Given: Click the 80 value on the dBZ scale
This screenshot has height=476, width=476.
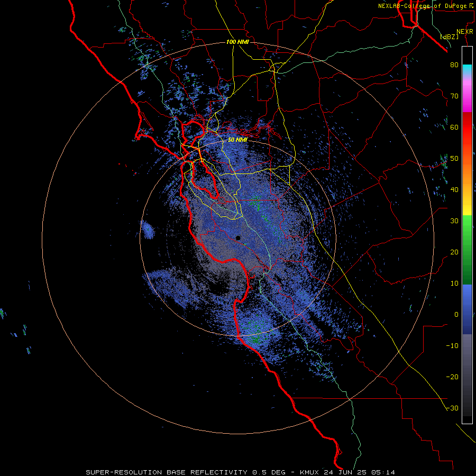Looking at the screenshot, I should pos(454,65).
